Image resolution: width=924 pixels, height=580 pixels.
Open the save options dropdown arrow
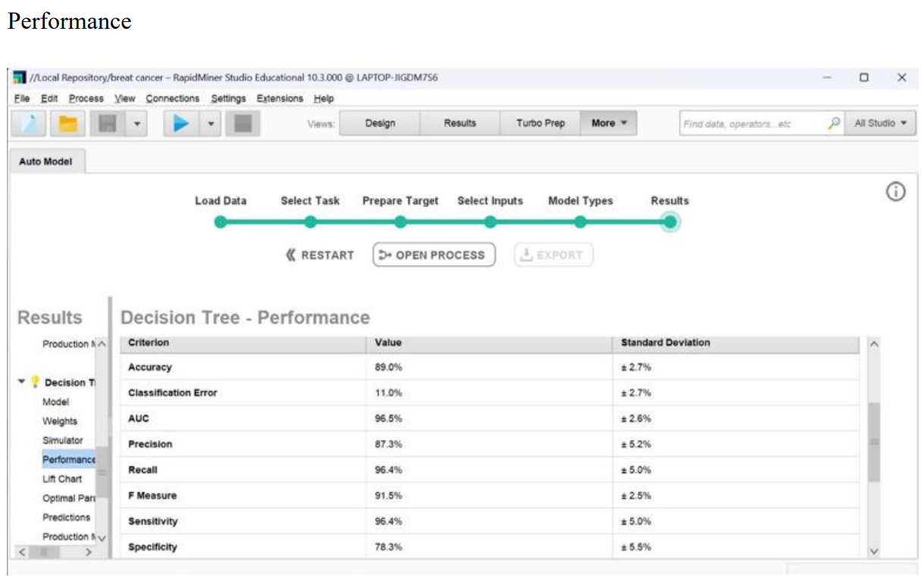pos(136,124)
